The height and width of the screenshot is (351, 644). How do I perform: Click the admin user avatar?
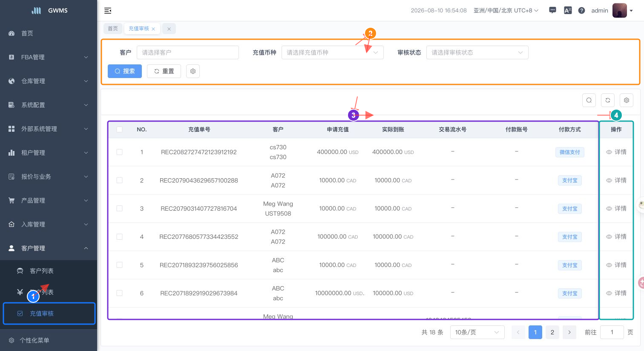(x=619, y=10)
